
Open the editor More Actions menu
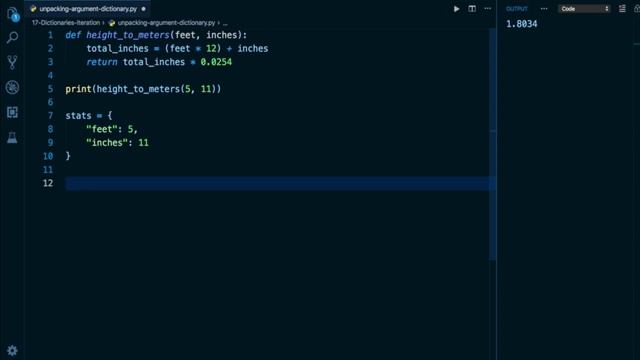488,9
